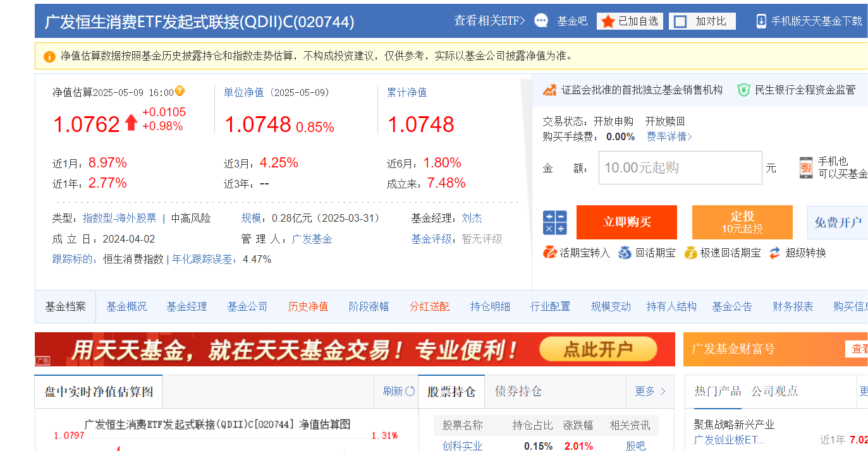
Task: Click the 基金吧 chat bubble icon
Action: [541, 21]
